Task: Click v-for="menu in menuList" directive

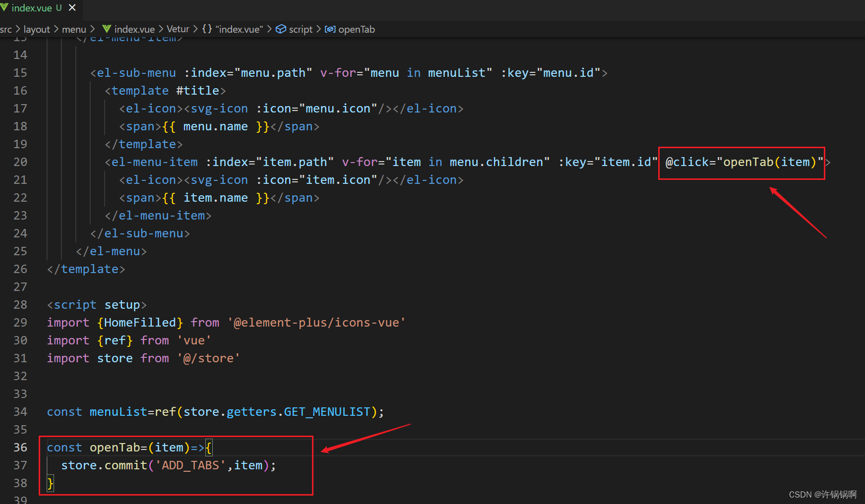Action: pyautogui.click(x=406, y=73)
